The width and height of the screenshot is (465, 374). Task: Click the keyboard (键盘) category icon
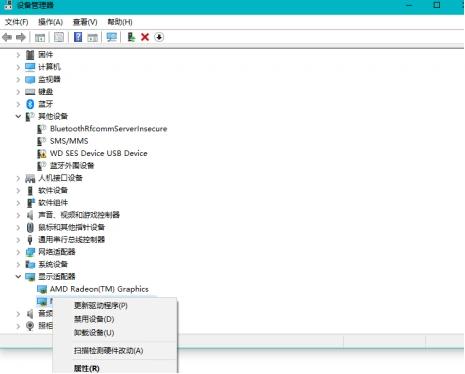tap(30, 92)
